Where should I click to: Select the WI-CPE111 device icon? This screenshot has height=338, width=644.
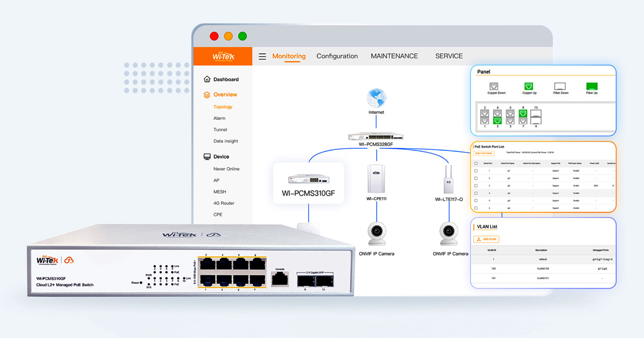point(376,178)
